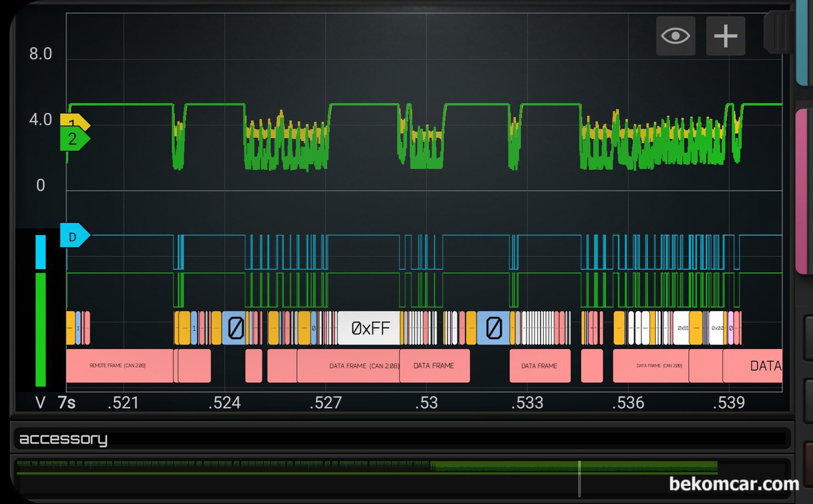Click the second blue 0 decoder block
Viewport: 813px width, 504px height.
493,328
